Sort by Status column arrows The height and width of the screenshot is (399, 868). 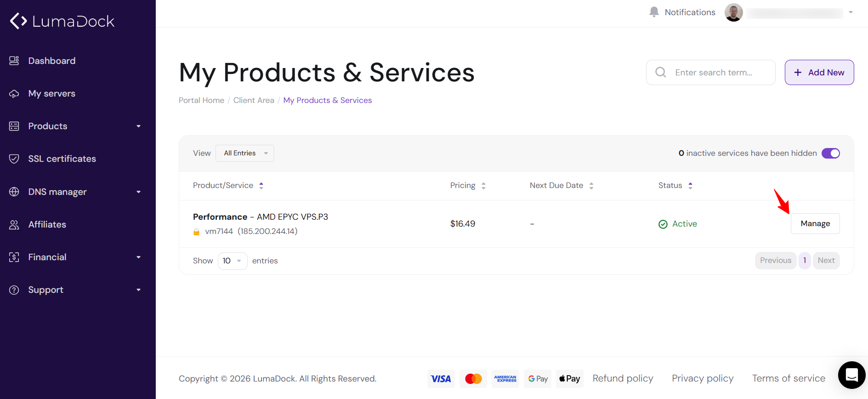coord(690,186)
